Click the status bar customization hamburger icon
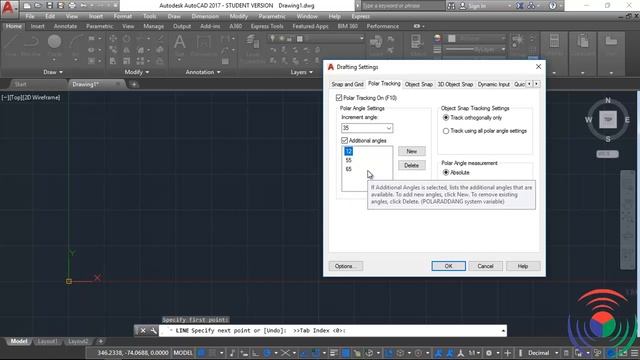 [634, 353]
